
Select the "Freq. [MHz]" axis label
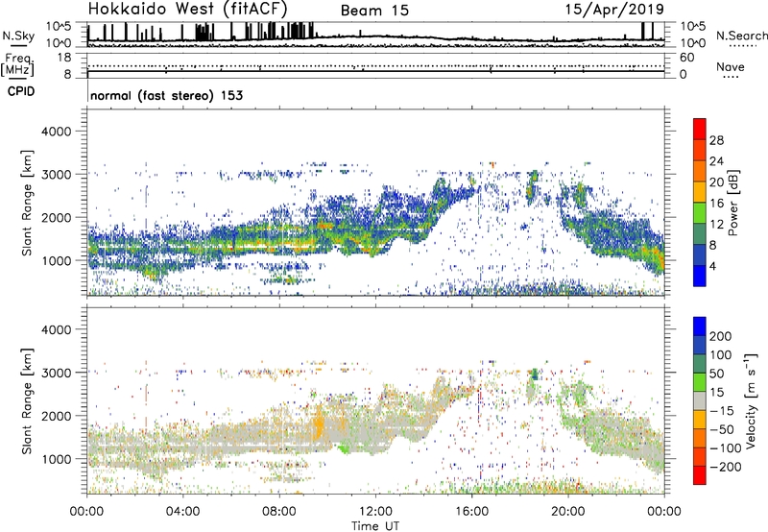click(17, 65)
